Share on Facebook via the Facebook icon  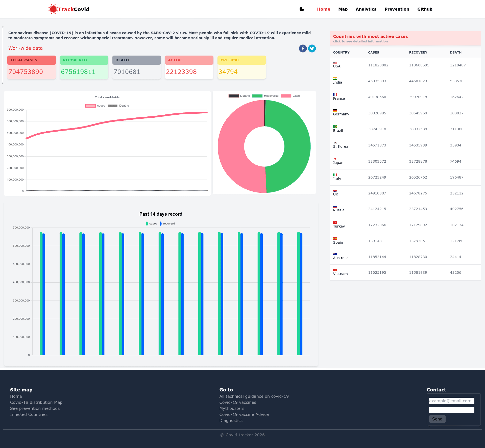click(303, 48)
